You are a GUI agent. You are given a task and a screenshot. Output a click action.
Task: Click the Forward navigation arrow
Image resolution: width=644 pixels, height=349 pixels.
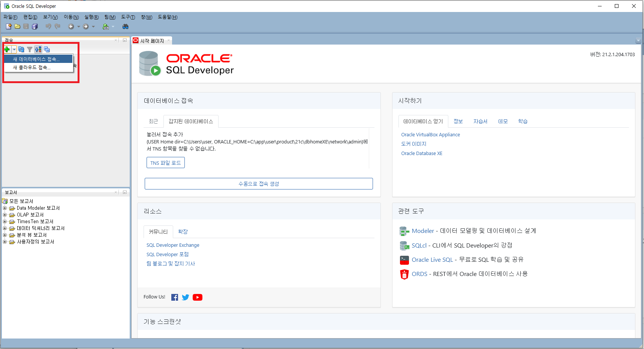click(x=86, y=27)
